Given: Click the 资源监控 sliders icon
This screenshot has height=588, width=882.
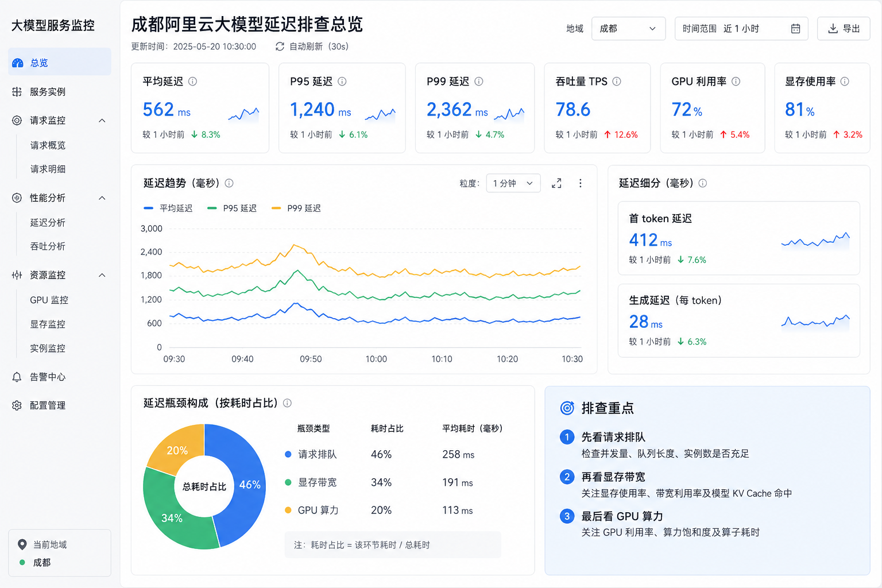Looking at the screenshot, I should [17, 275].
